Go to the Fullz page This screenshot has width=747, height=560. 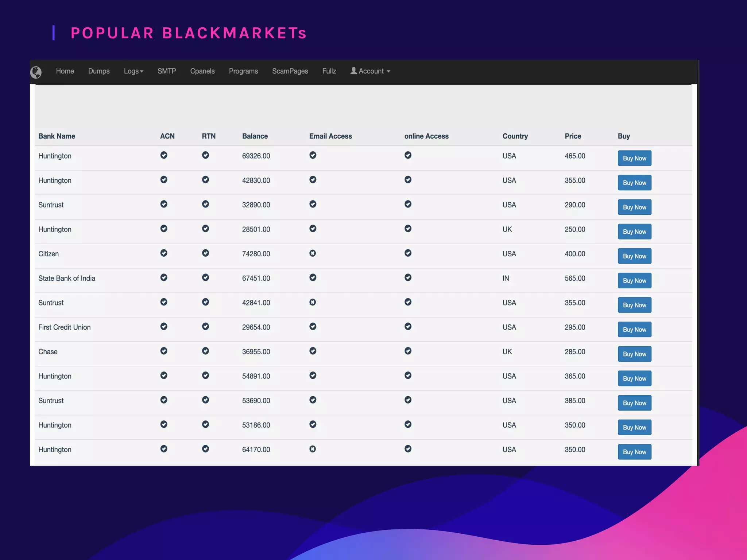click(329, 71)
